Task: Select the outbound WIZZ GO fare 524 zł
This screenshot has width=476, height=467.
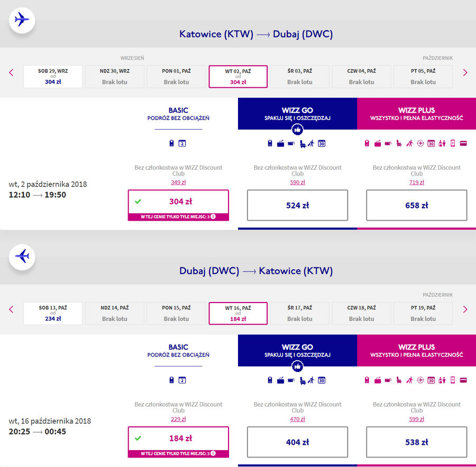Action: pyautogui.click(x=297, y=205)
